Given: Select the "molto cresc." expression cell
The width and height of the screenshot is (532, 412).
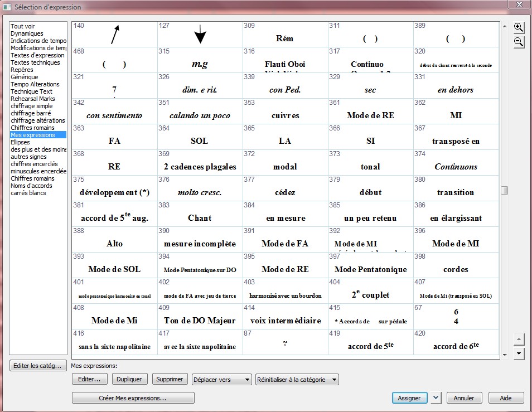Looking at the screenshot, I should coord(200,188).
